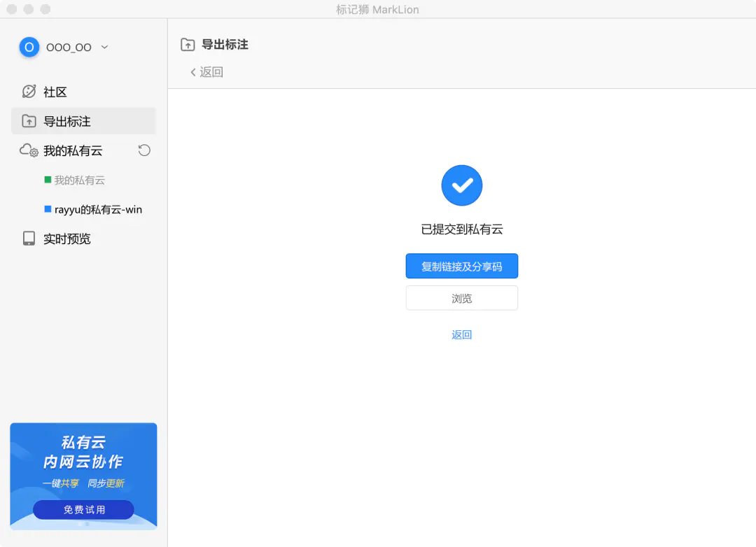Select rayyu的私有云-win cloud entry
756x547 pixels.
[98, 210]
